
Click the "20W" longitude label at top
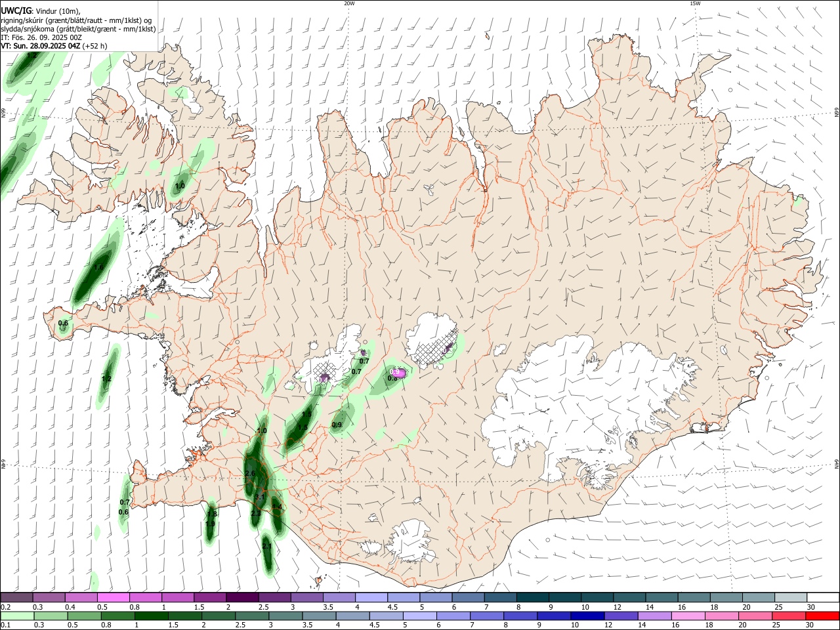[x=349, y=3]
